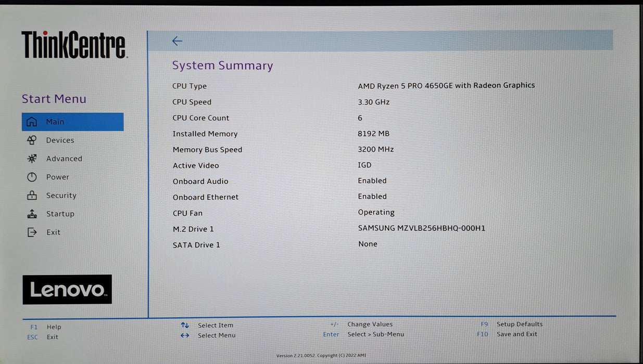This screenshot has width=643, height=364.
Task: Click Enabled value for Onboard Ethernet
Action: pyautogui.click(x=372, y=196)
